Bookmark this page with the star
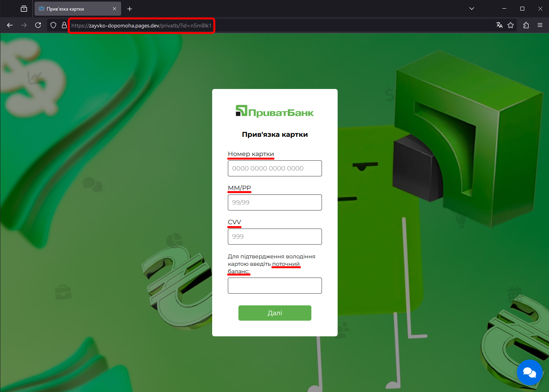 [511, 25]
